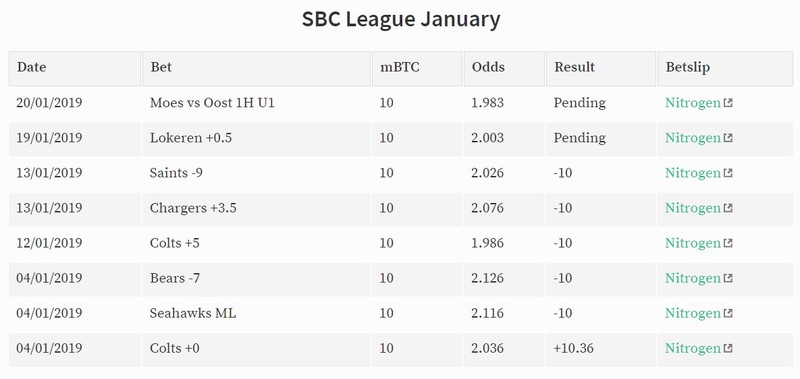Click external-link icon in Moes vs Oost row
This screenshot has height=379, width=800.
[728, 103]
